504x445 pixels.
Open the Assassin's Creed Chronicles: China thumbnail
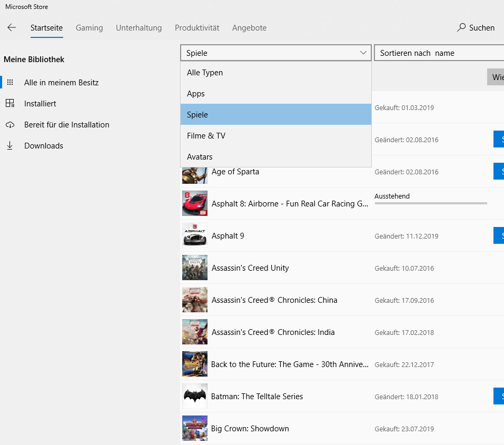coord(195,300)
